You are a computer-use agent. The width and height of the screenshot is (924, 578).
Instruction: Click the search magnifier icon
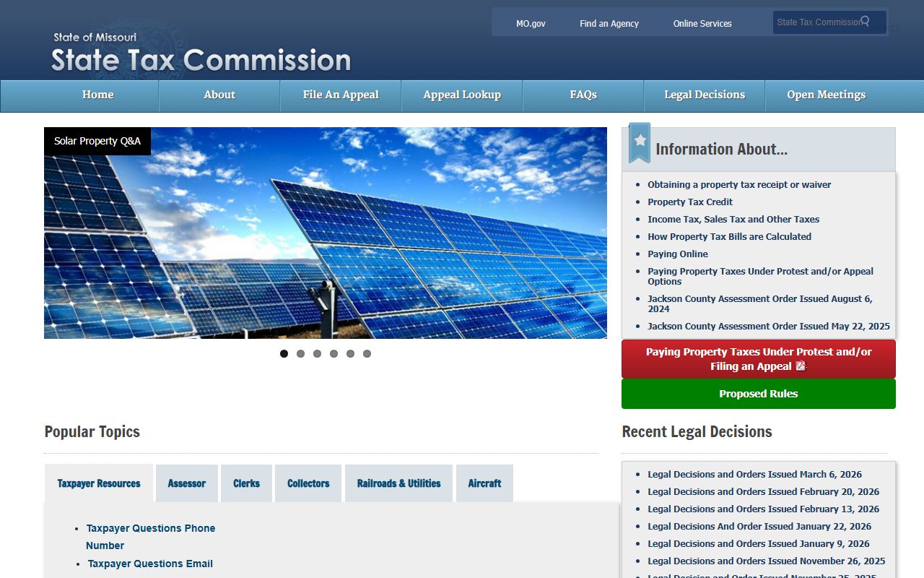(865, 21)
